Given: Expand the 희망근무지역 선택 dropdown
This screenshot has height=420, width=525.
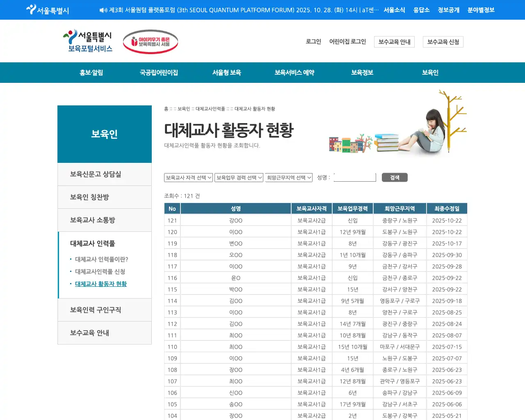Looking at the screenshot, I should point(289,177).
